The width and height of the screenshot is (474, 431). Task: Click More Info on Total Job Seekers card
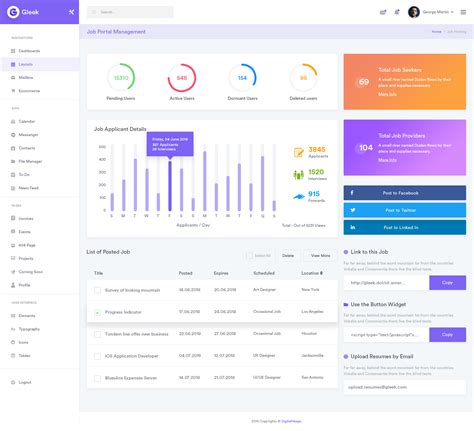tap(387, 94)
